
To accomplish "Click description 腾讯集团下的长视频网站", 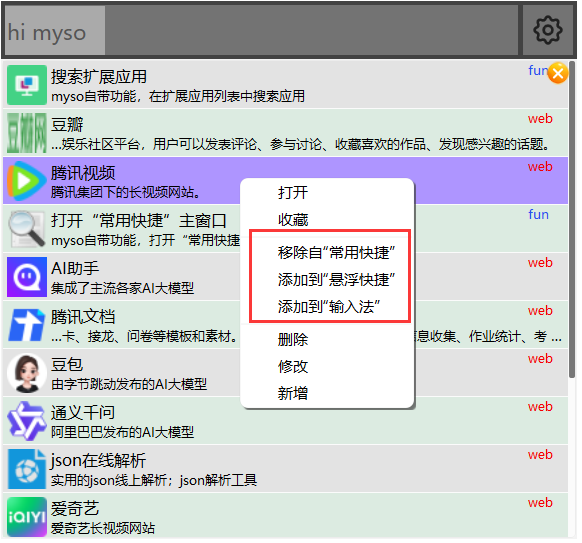I will pos(126,192).
